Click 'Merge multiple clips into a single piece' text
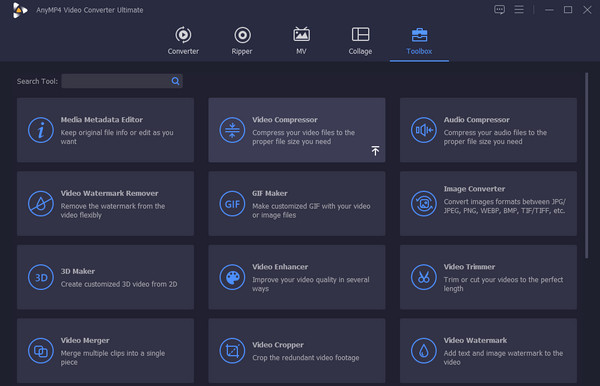600x386 pixels. [113, 358]
